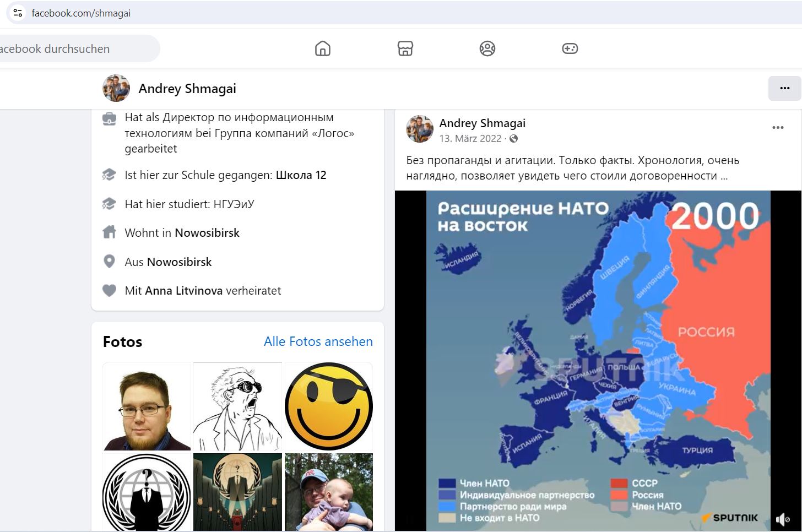Open Nowosibirsk link in Wohnt in row
Image resolution: width=802 pixels, height=532 pixels.
pyautogui.click(x=207, y=233)
